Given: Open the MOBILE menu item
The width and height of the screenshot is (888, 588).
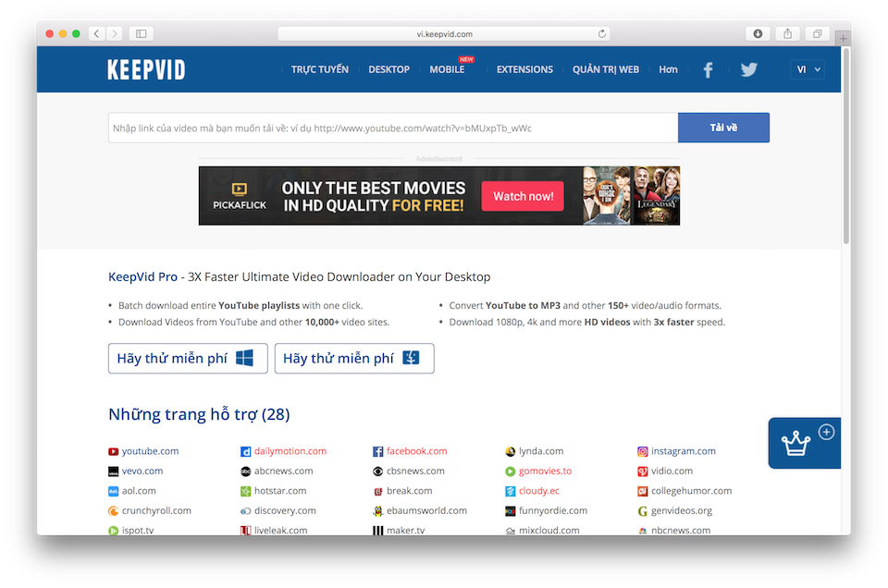Looking at the screenshot, I should point(447,69).
